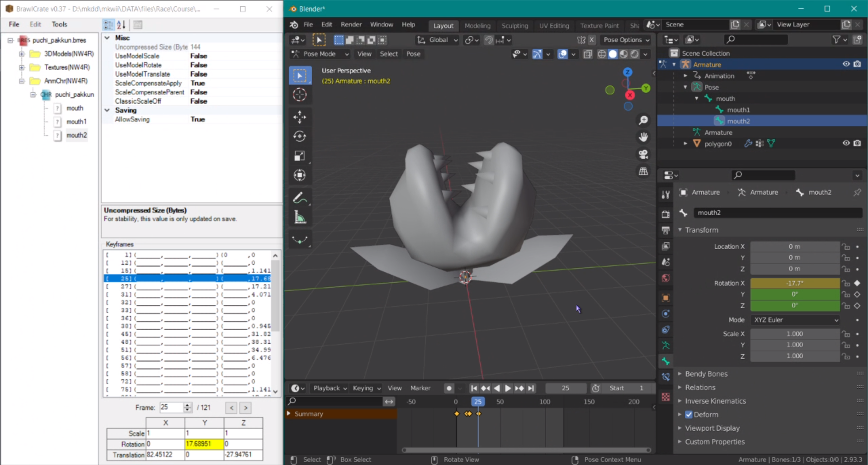Hide polygon0 object with the eye icon
The width and height of the screenshot is (868, 465).
pos(846,143)
